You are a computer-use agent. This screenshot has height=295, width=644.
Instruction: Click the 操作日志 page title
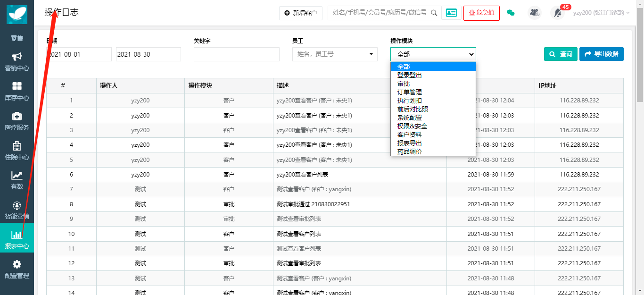coord(61,13)
